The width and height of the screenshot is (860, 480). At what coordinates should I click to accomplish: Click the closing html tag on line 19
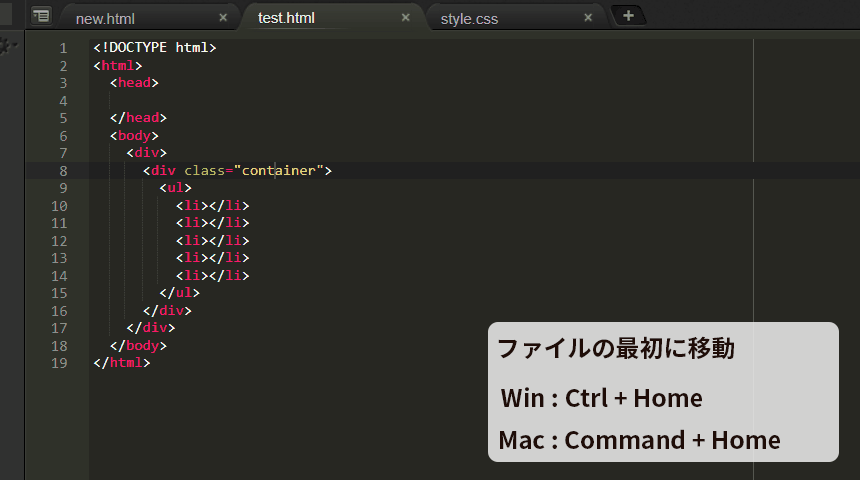(122, 363)
